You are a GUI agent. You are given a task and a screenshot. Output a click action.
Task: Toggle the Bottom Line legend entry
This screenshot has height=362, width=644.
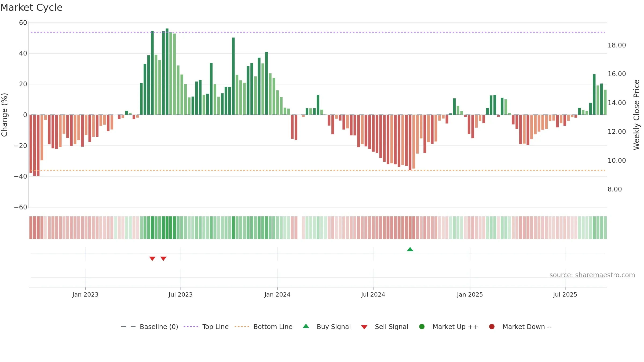coord(264,327)
